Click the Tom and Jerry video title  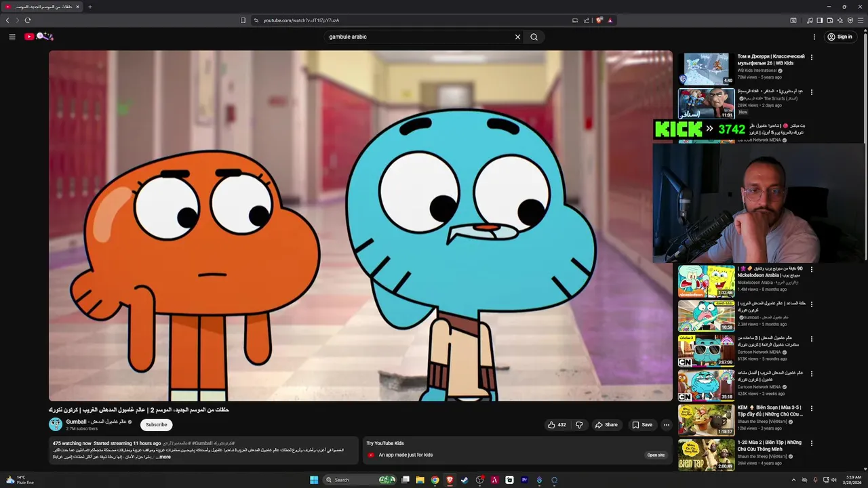(x=771, y=60)
